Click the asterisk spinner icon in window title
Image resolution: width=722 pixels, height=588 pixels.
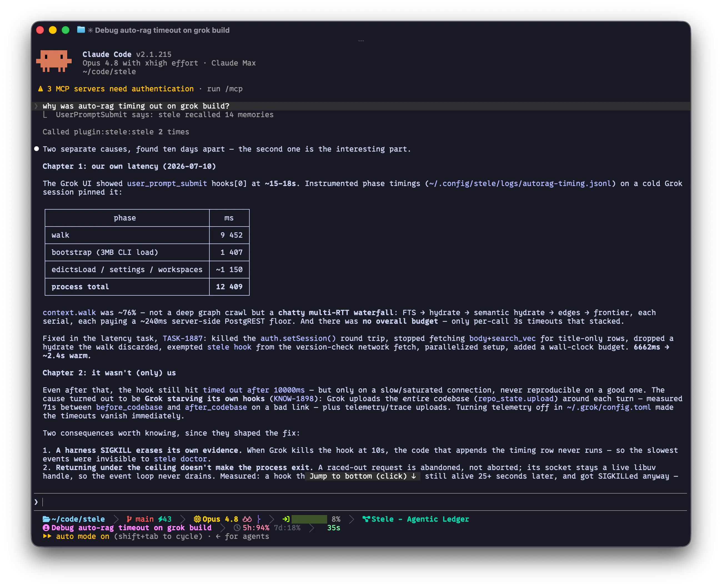pos(91,30)
